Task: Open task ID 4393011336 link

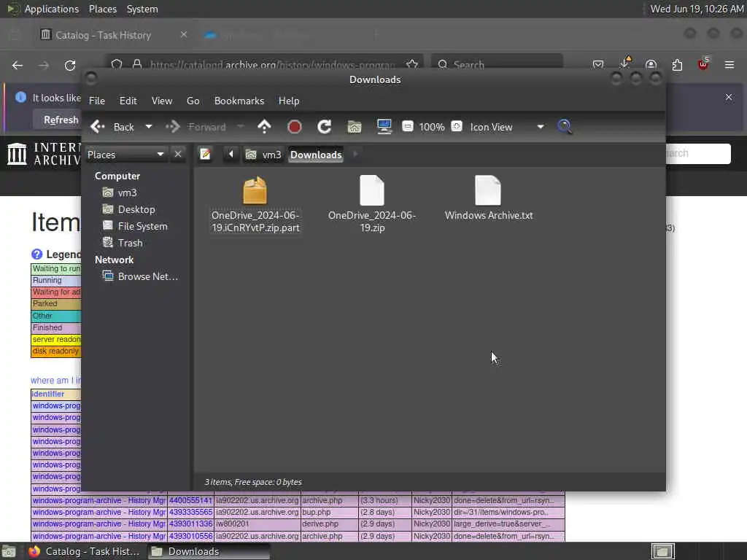Action: coord(190,524)
